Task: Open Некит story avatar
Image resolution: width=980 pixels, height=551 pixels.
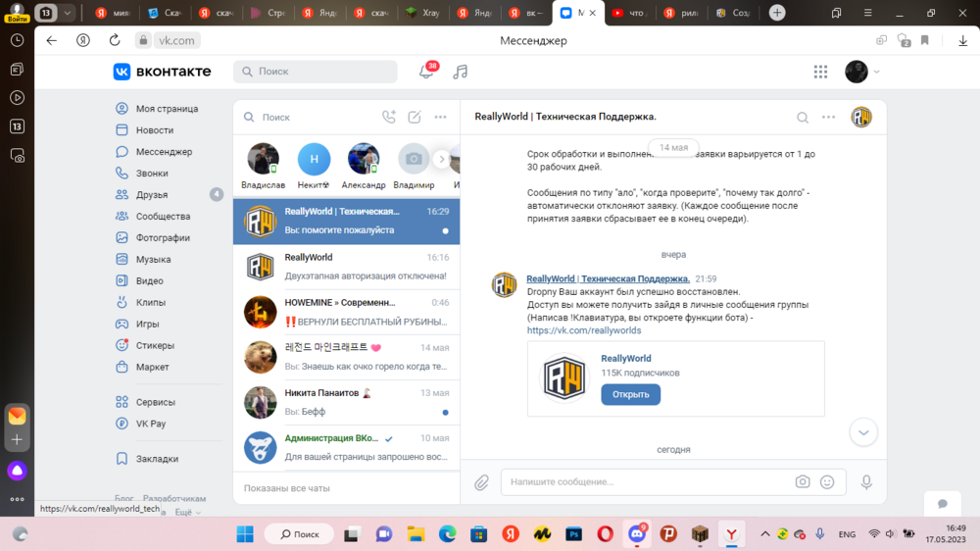Action: point(314,159)
